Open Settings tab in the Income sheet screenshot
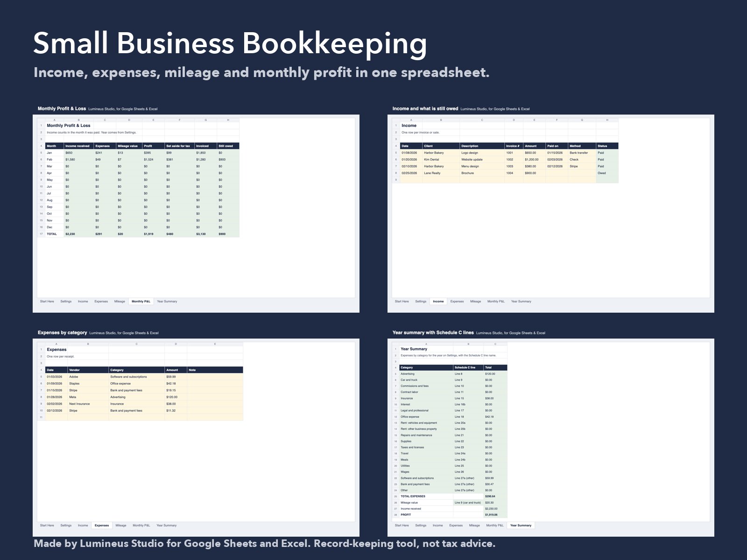Image resolution: width=747 pixels, height=560 pixels. [421, 301]
